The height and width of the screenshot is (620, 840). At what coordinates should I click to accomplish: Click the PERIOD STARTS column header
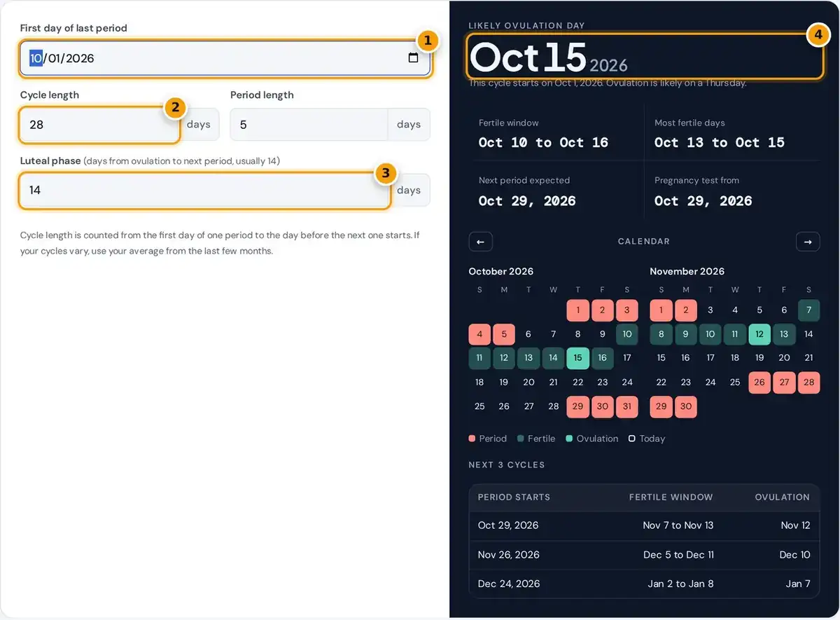click(514, 497)
